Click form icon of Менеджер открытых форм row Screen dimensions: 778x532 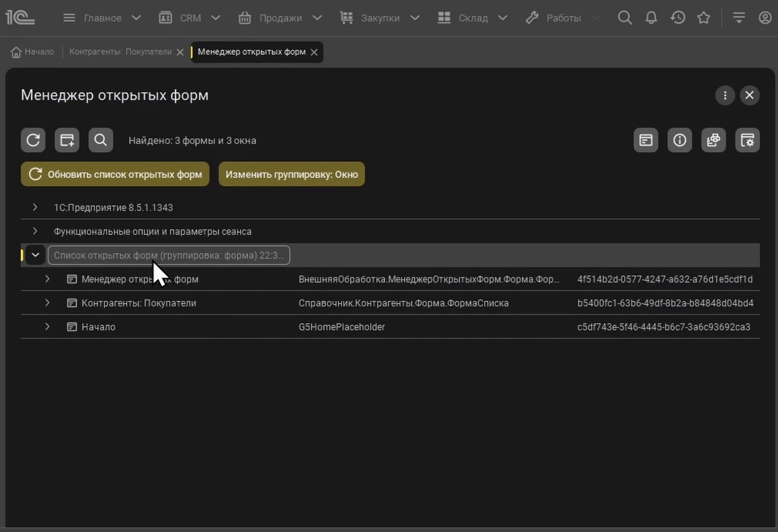(72, 279)
